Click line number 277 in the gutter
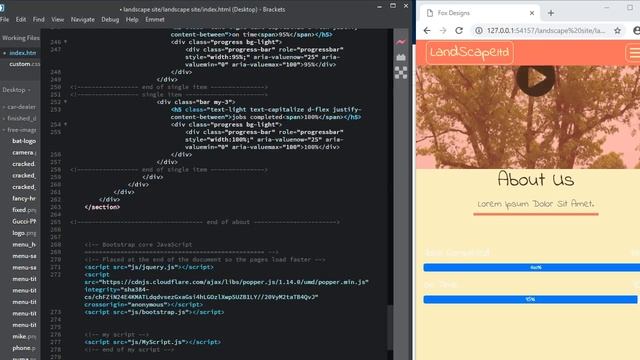The height and width of the screenshot is (360, 640). pyautogui.click(x=56, y=342)
